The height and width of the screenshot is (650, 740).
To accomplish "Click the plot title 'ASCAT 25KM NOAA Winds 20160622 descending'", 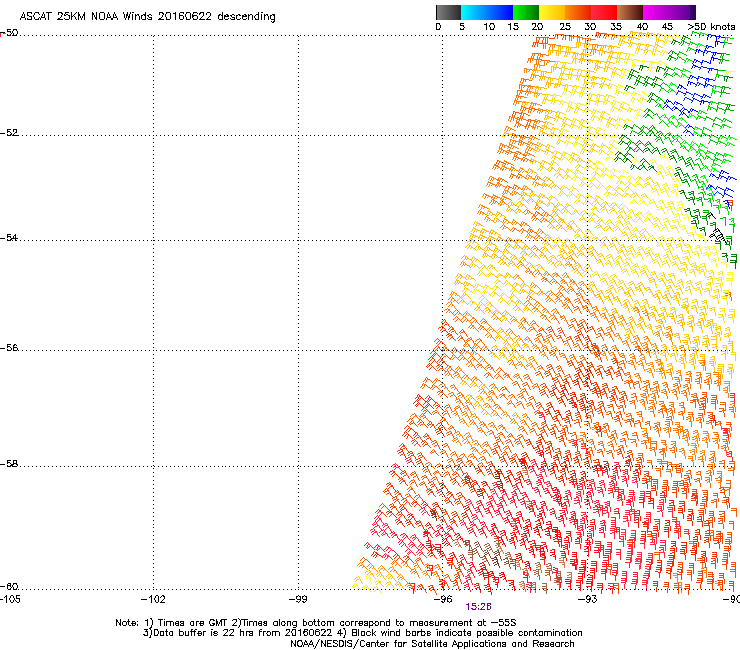I will 148,17.
